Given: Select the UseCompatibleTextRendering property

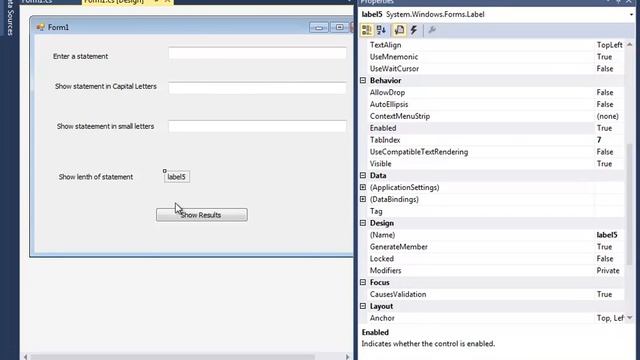Looking at the screenshot, I should 419,151.
